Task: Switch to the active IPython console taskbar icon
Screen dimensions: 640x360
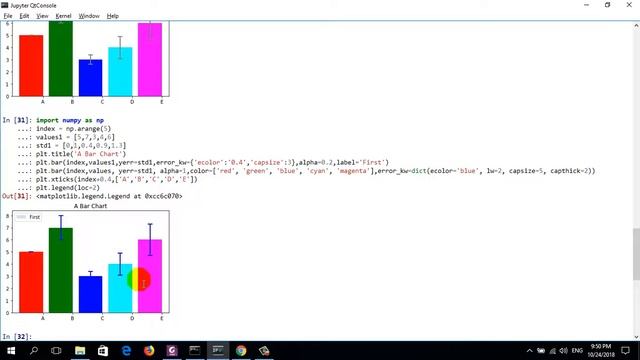Action: (x=218, y=351)
